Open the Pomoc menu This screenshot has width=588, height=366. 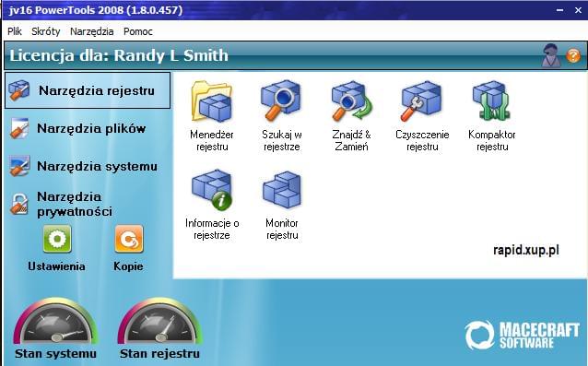[x=138, y=31]
